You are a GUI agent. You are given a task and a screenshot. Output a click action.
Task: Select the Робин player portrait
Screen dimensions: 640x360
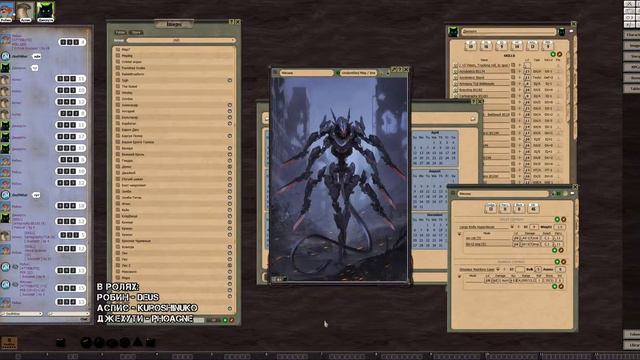point(6,11)
